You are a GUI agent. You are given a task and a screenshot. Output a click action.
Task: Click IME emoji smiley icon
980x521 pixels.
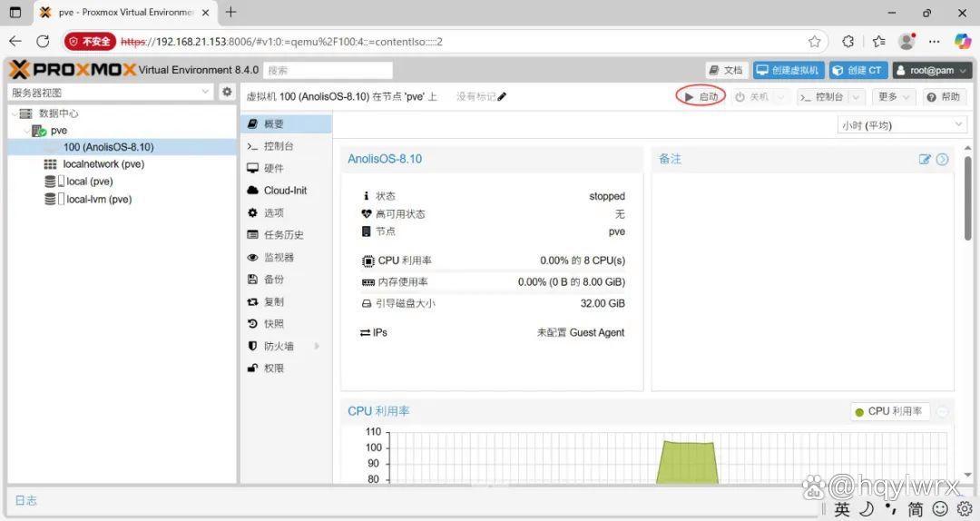[x=939, y=508]
